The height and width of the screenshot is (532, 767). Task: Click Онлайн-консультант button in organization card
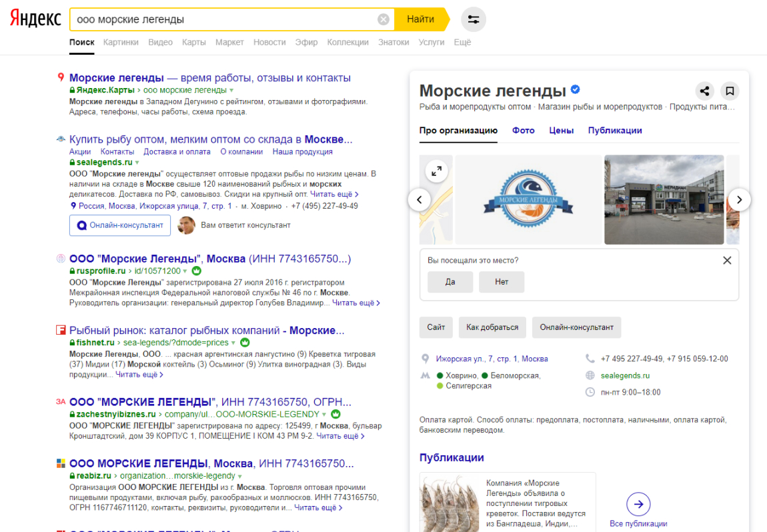(577, 327)
